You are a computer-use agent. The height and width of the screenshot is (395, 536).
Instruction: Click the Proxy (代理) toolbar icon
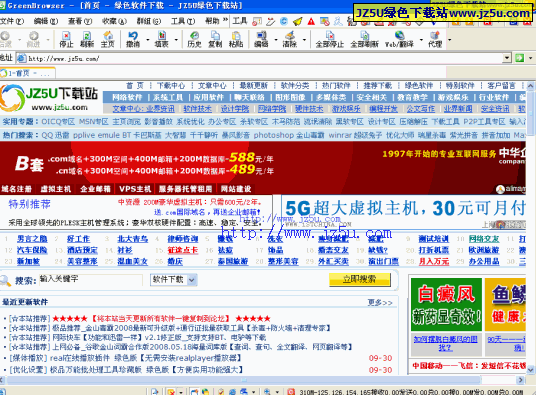click(x=435, y=39)
